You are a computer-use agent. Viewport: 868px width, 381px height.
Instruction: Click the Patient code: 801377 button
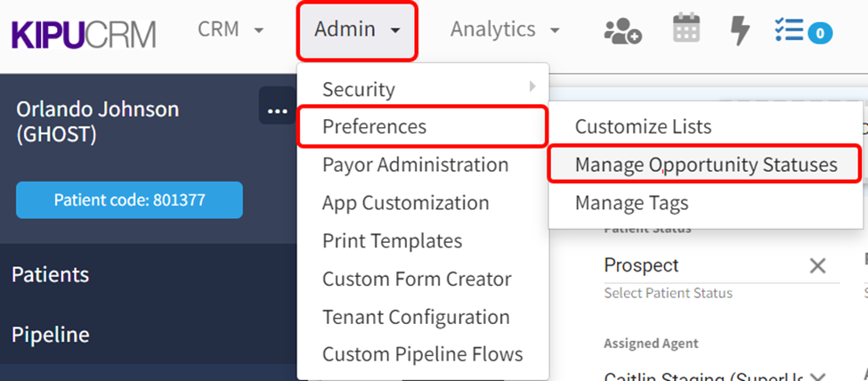click(x=129, y=200)
